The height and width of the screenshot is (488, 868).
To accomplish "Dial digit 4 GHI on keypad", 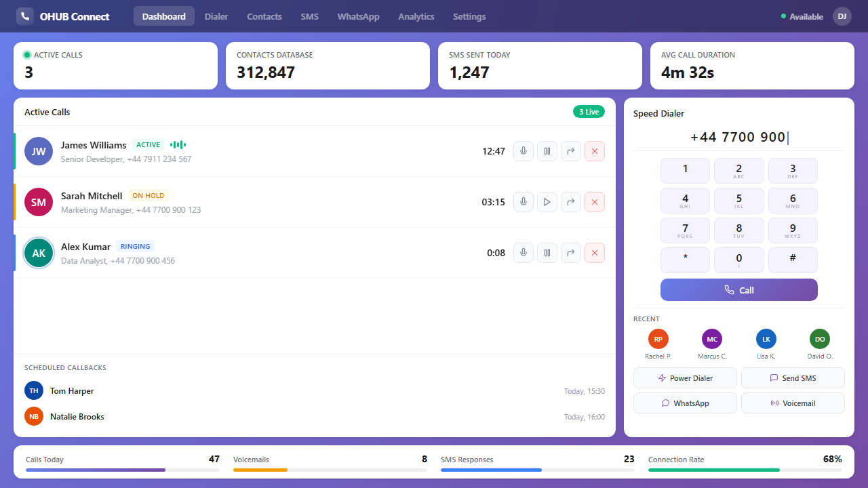I will [686, 201].
